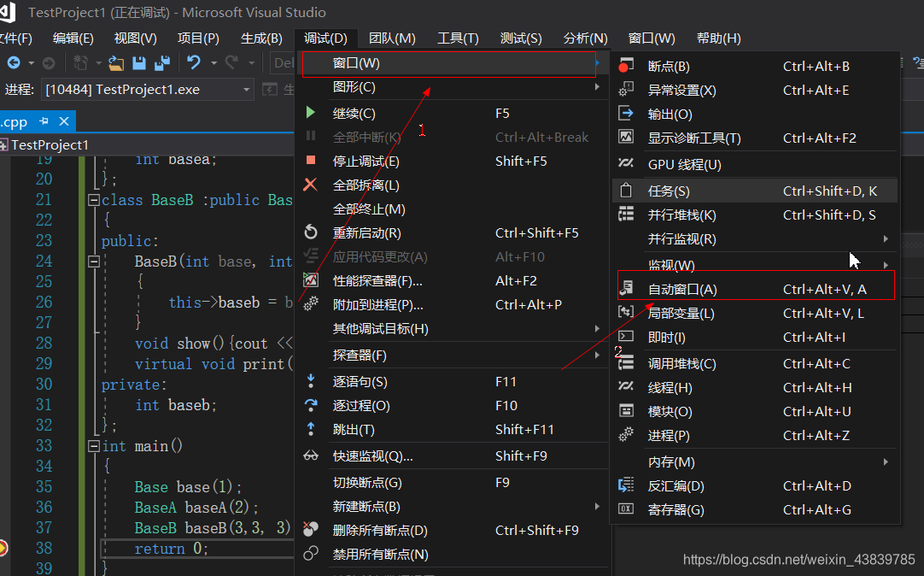Select 调用堆栈(C) in the submenu
The width and height of the screenshot is (924, 576).
tap(756, 363)
